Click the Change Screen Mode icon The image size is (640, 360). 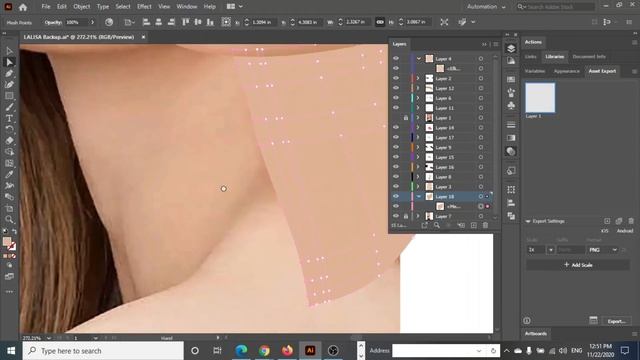(x=9, y=276)
